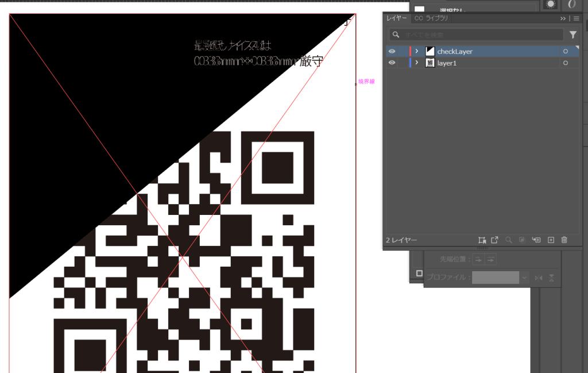
Task: Click the italic O icon at top right
Action: pos(571,4)
